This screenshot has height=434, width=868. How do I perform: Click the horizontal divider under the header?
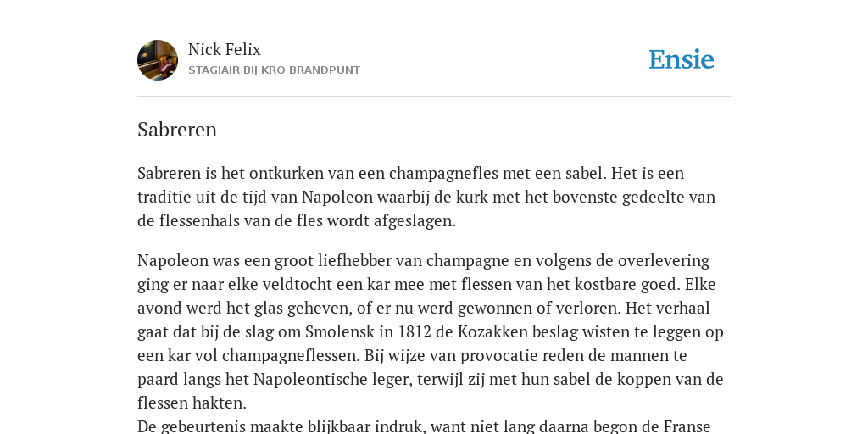[434, 97]
